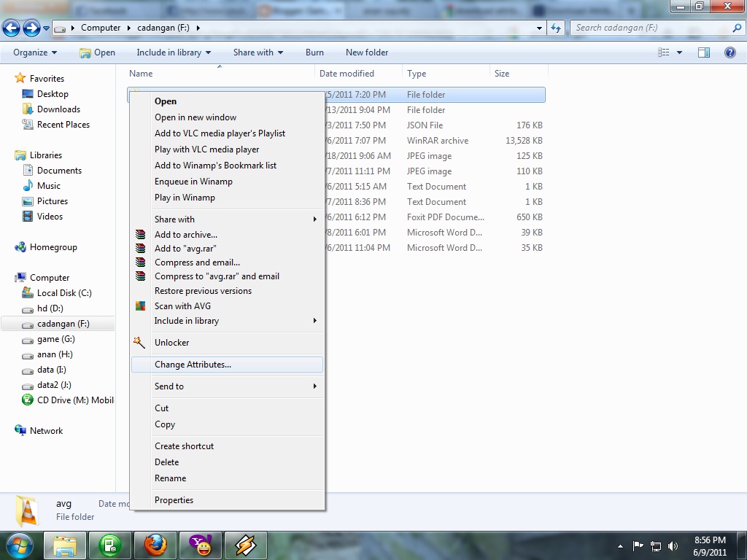Click the New folder button
Screen dimensions: 747x560
367,52
